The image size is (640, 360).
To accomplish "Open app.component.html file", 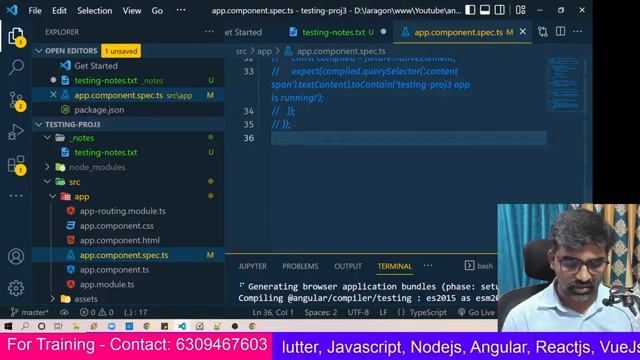I will coord(120,240).
